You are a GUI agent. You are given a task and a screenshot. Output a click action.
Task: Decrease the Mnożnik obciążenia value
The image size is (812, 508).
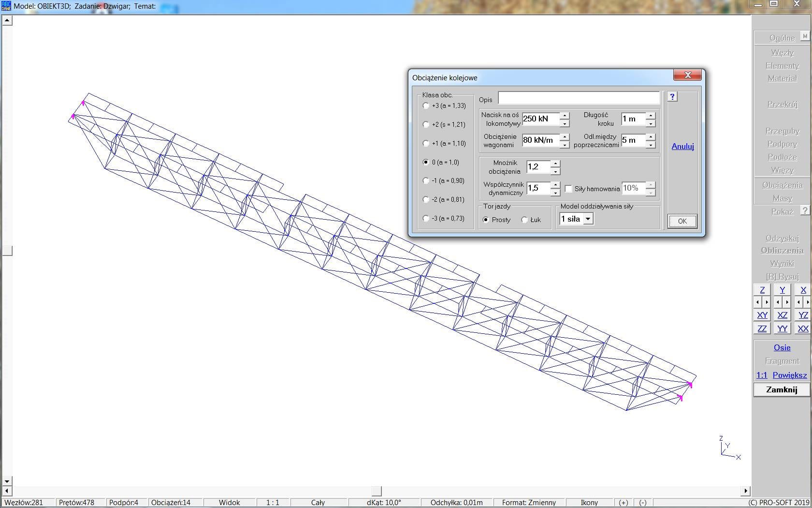coord(555,172)
